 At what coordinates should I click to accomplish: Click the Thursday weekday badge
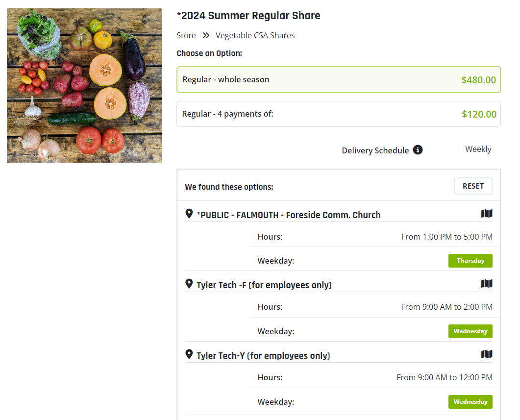tap(470, 261)
